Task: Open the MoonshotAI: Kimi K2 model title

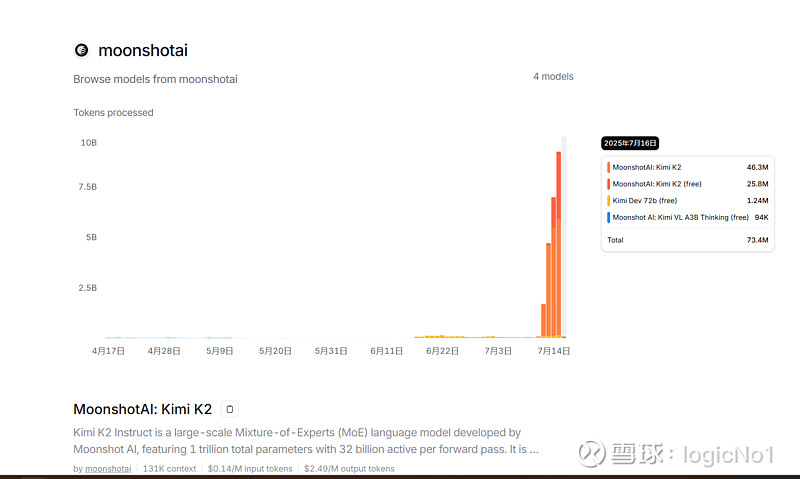Action: coord(142,409)
